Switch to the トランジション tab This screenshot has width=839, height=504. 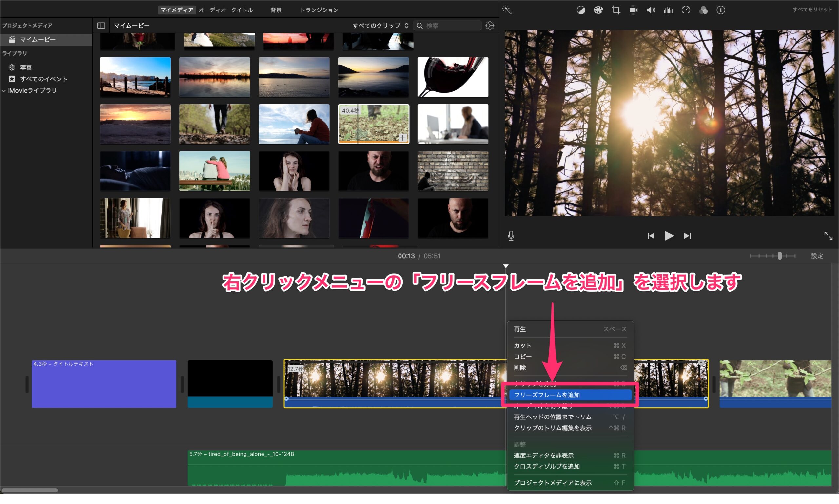[x=319, y=10]
